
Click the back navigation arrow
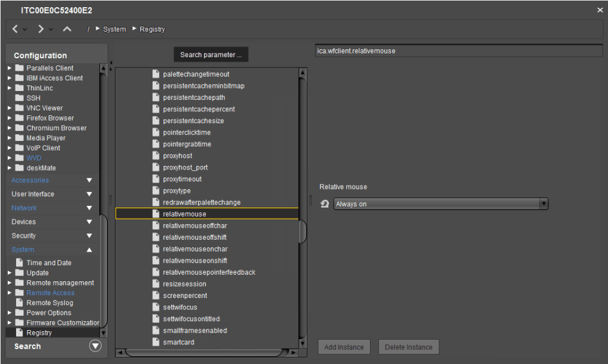pyautogui.click(x=15, y=29)
